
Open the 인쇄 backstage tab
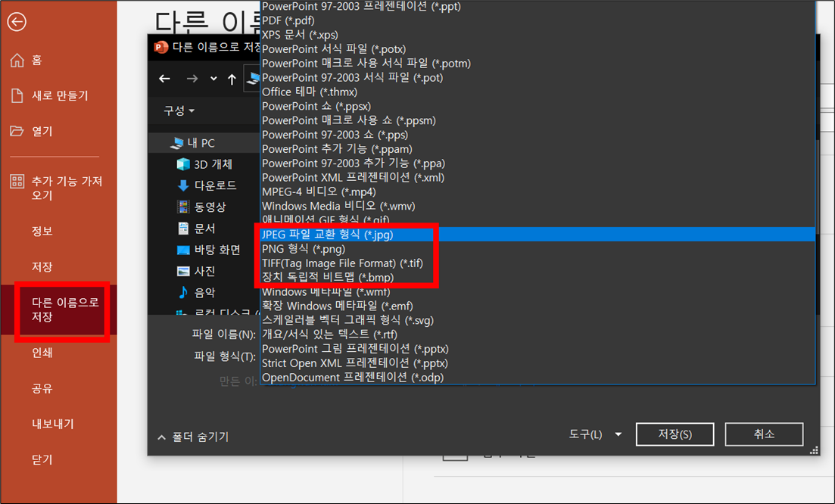[x=42, y=353]
